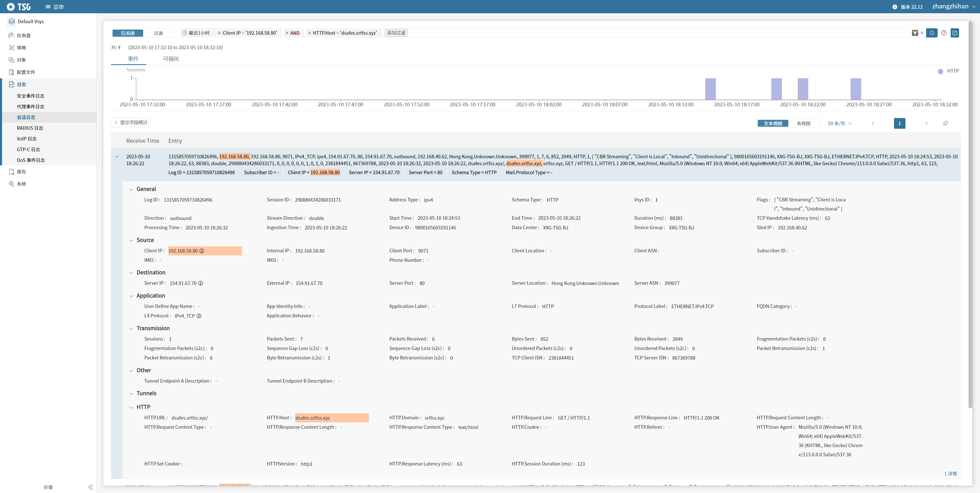Image resolution: width=980 pixels, height=493 pixels.
Task: Switch the toggle to 过渡 mode
Action: pos(158,33)
